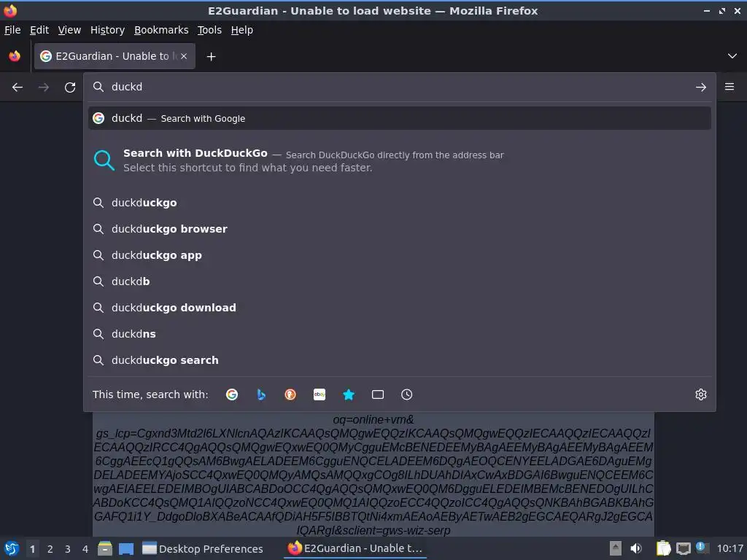Switch to workspace 3
The height and width of the screenshot is (560, 747).
68,549
